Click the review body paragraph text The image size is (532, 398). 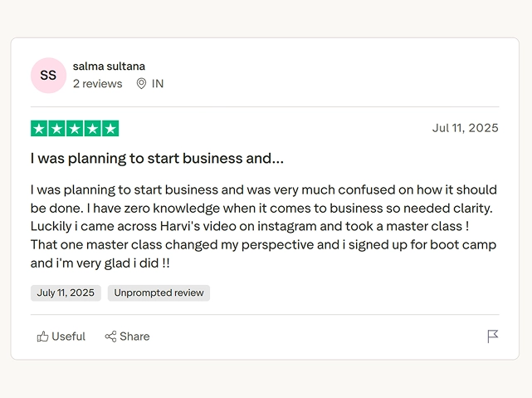(263, 227)
